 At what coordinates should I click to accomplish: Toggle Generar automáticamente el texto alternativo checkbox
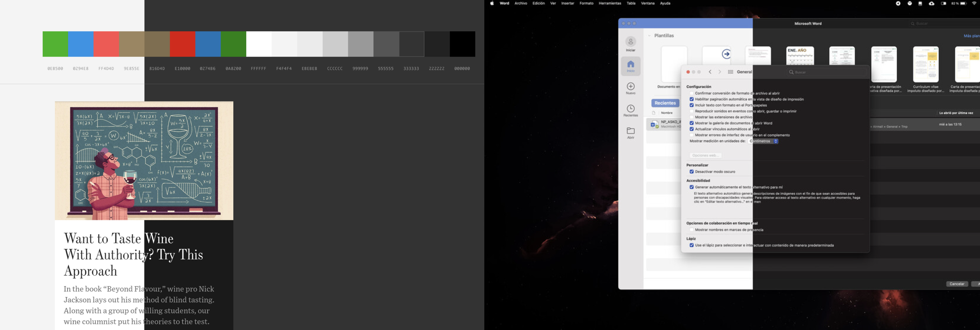click(692, 187)
